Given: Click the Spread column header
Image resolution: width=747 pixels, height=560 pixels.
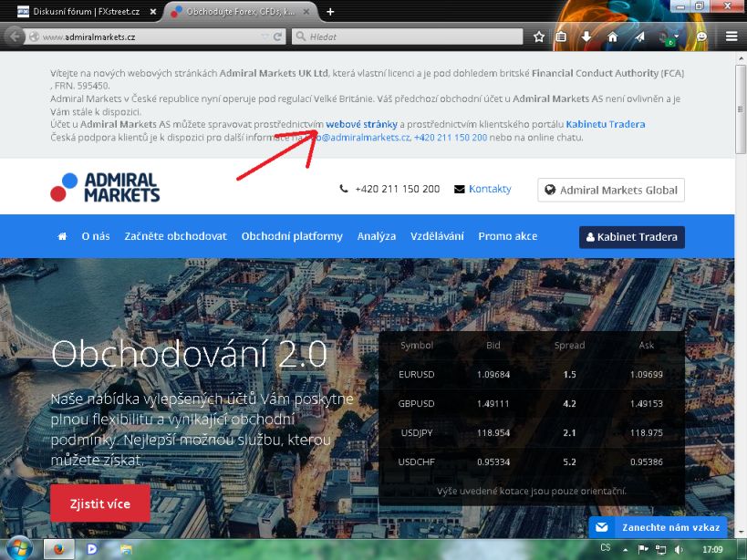Looking at the screenshot, I should pos(569,346).
